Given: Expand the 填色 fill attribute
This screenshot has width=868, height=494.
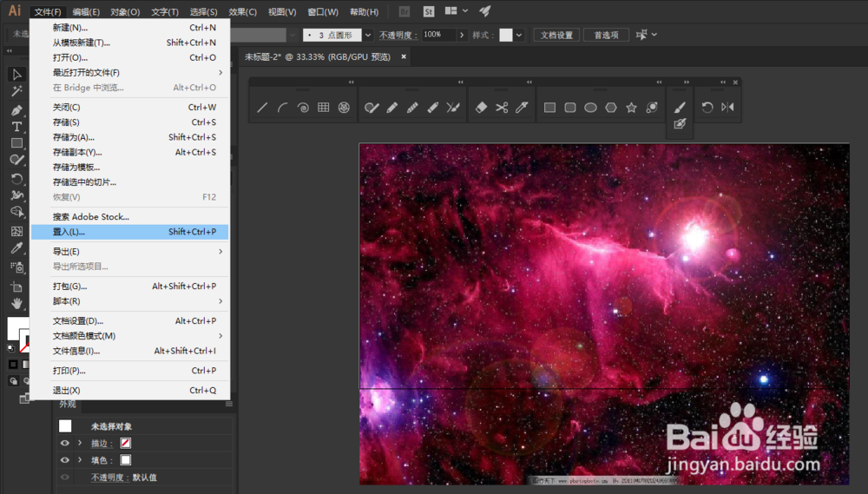Looking at the screenshot, I should pos(80,460).
